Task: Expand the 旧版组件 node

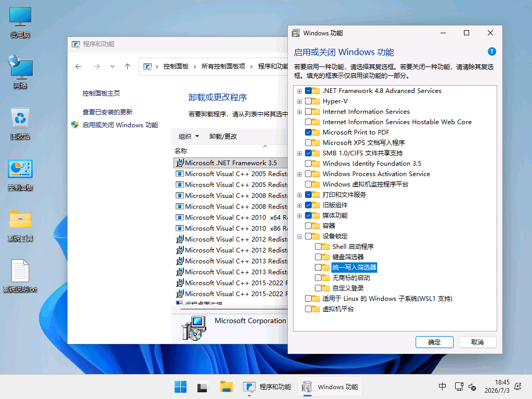Action: (x=299, y=205)
